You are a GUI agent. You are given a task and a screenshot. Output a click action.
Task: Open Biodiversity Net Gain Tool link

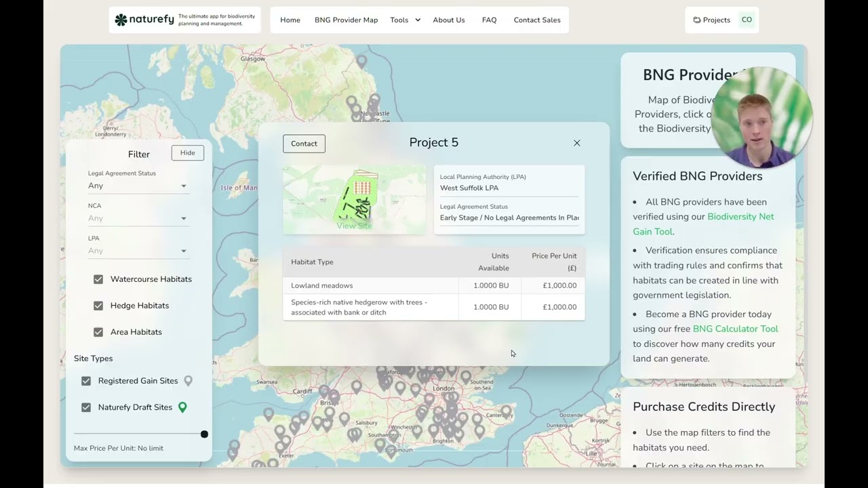tap(703, 224)
